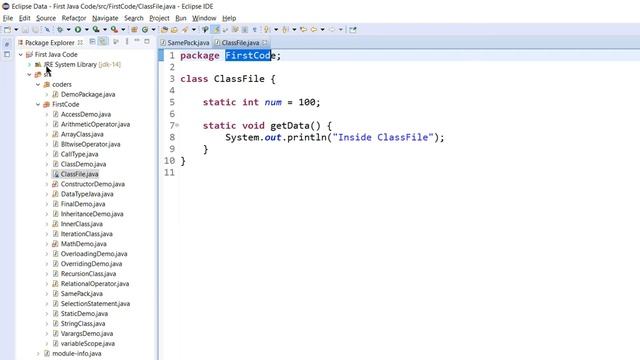Switch to the SamePack.java editor tab
Screen dimensions: 640x360
185,42
